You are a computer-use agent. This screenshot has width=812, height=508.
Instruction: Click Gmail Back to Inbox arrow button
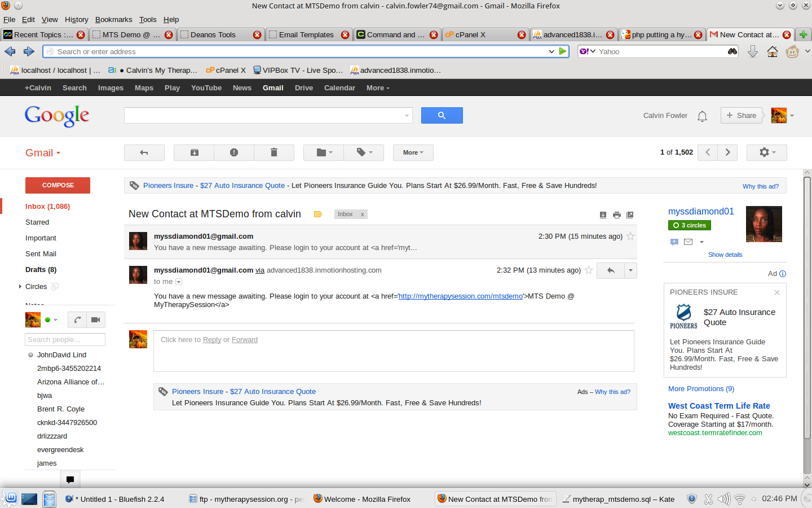[144, 152]
